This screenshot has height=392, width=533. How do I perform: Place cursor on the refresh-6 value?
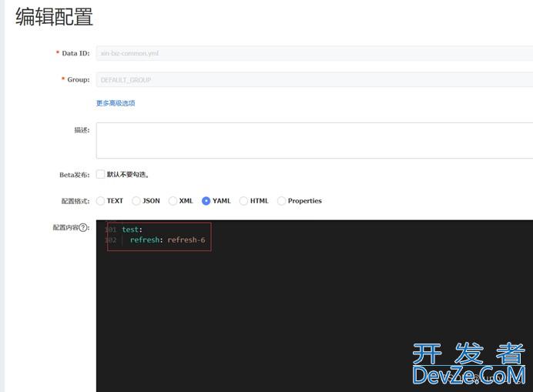pyautogui.click(x=186, y=240)
